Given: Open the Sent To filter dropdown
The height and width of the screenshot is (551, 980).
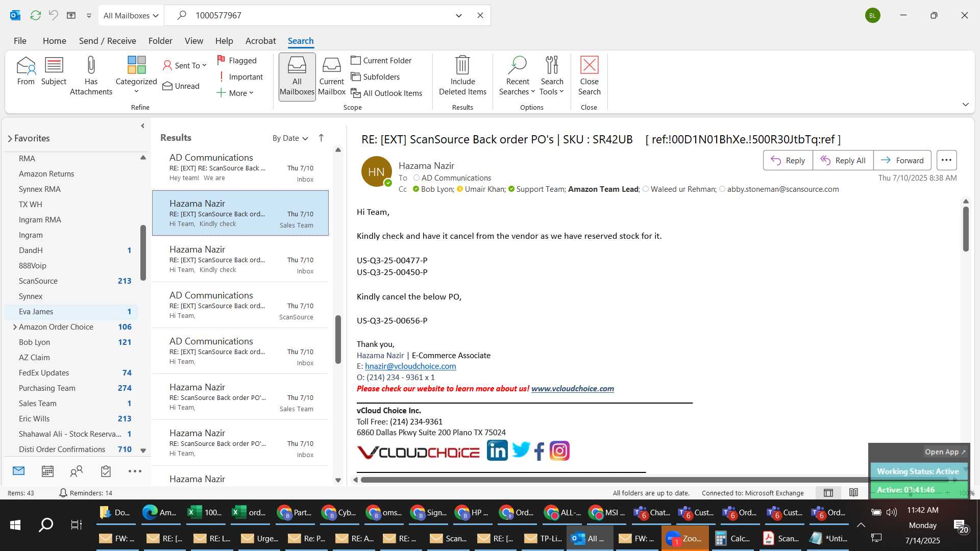Looking at the screenshot, I should pyautogui.click(x=185, y=65).
